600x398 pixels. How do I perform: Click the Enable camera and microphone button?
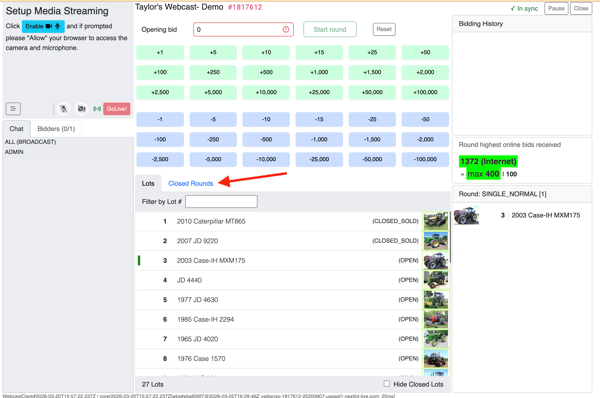(x=43, y=26)
